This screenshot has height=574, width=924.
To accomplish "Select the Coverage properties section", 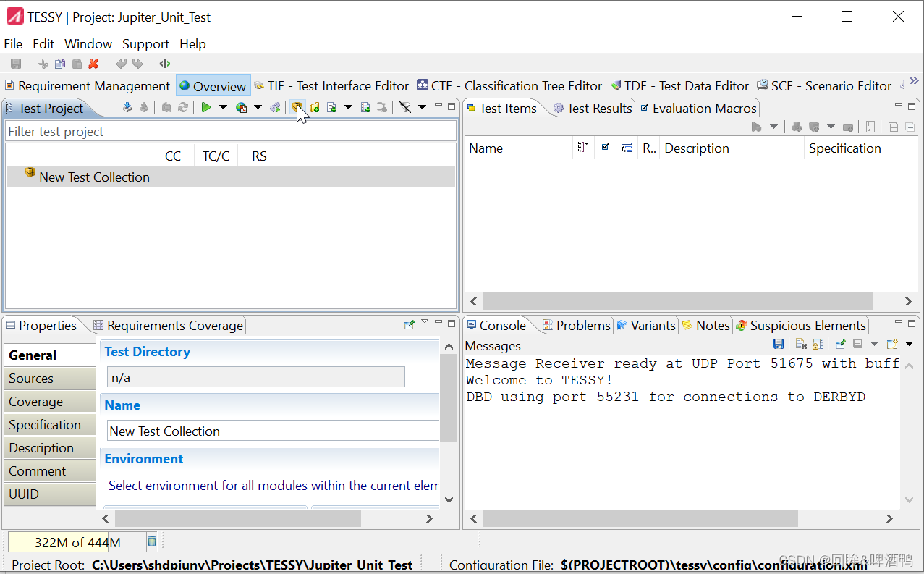I will tap(48, 401).
